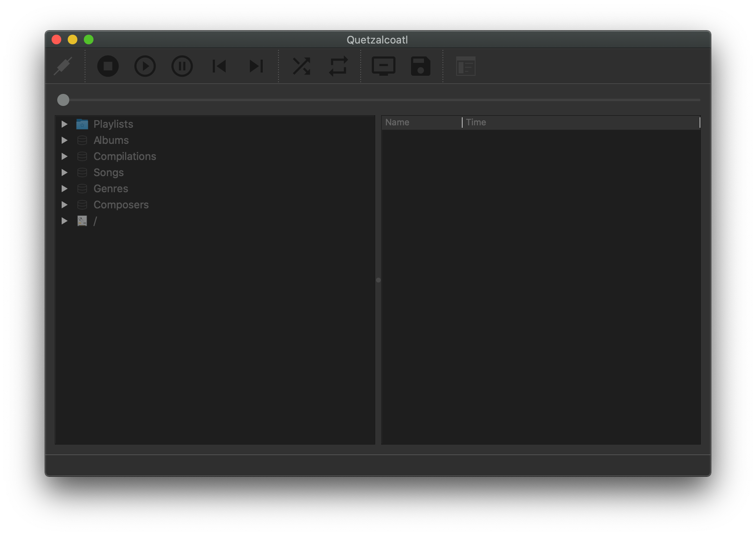Select the root / filesystem entry
The height and width of the screenshot is (536, 756).
tap(95, 221)
